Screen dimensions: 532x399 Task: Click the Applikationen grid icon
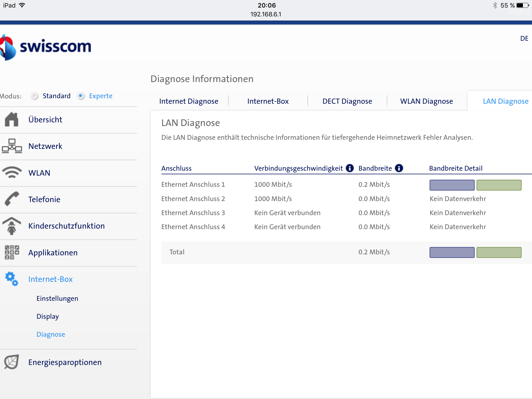(12, 252)
